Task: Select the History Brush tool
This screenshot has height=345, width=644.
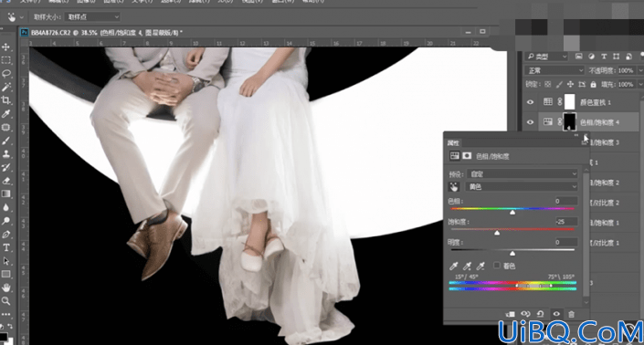Action: tap(5, 167)
